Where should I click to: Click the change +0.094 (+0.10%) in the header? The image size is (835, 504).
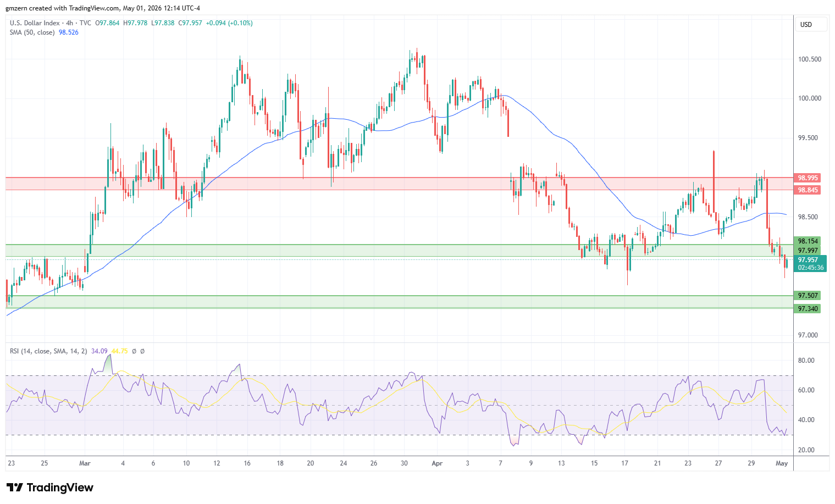(229, 23)
